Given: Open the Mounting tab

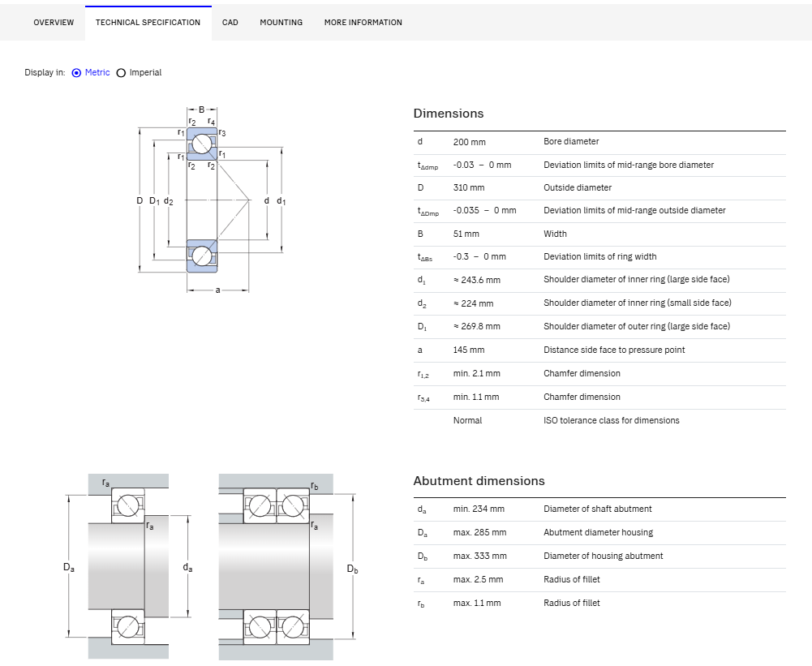Looking at the screenshot, I should (281, 23).
